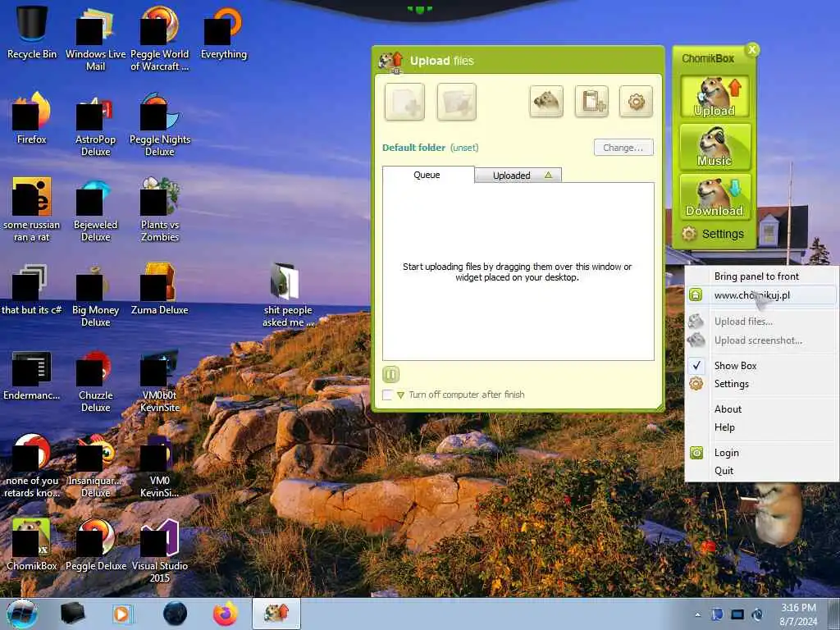The height and width of the screenshot is (630, 840).
Task: Select the Peggle Deluxe desktop icon
Action: pos(95,545)
